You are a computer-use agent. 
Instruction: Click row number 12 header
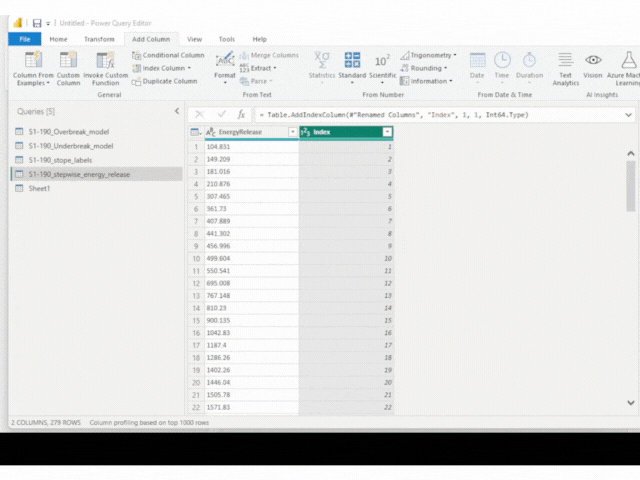tap(196, 283)
